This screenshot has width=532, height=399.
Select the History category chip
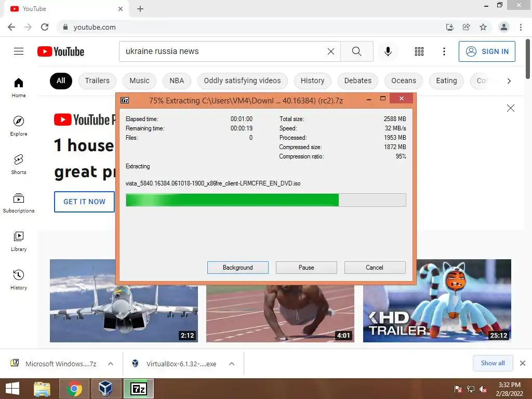tap(312, 81)
